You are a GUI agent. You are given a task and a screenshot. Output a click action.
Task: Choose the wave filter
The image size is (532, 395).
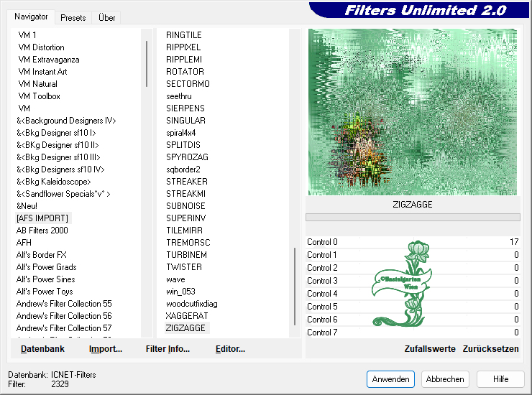pos(175,279)
